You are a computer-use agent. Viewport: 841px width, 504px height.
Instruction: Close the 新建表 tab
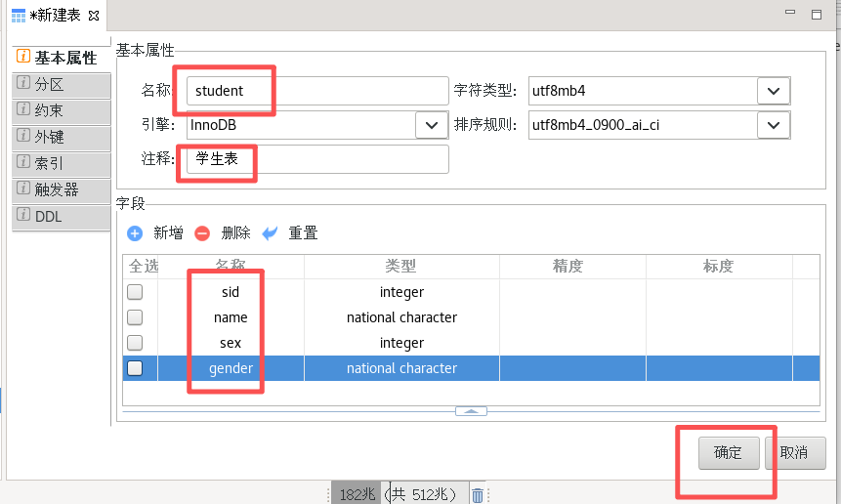(x=94, y=16)
